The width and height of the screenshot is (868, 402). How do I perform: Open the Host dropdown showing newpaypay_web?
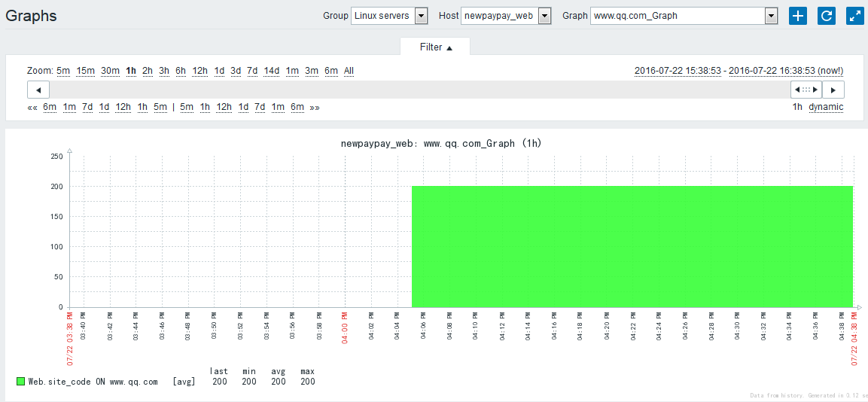[x=506, y=16]
